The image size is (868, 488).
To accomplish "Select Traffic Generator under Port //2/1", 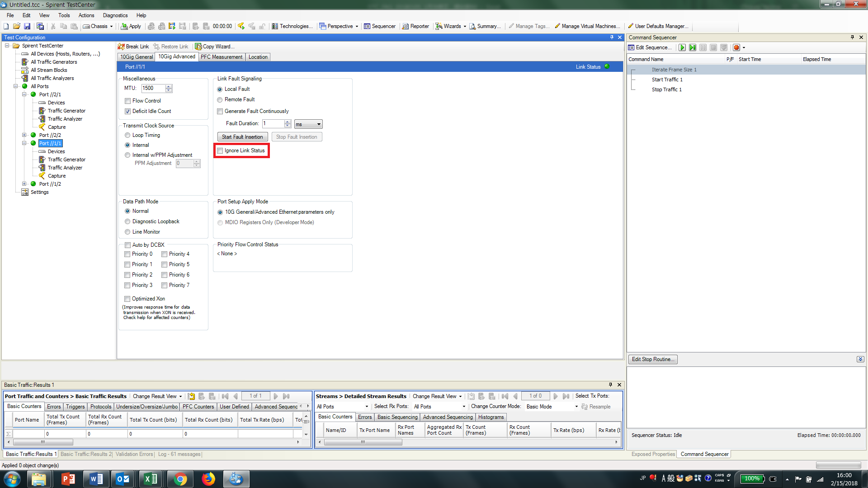I will (x=66, y=111).
